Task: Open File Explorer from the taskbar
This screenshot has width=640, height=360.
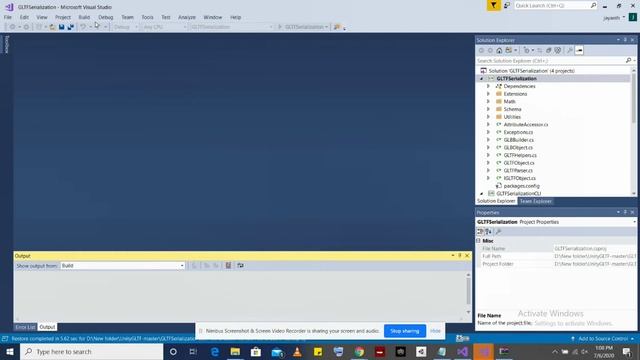Action: click(235, 351)
